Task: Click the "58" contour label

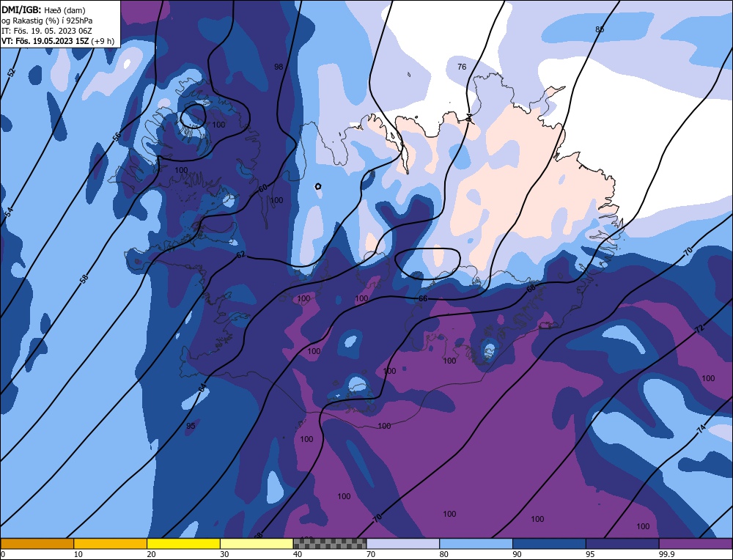Action: pos(84,279)
